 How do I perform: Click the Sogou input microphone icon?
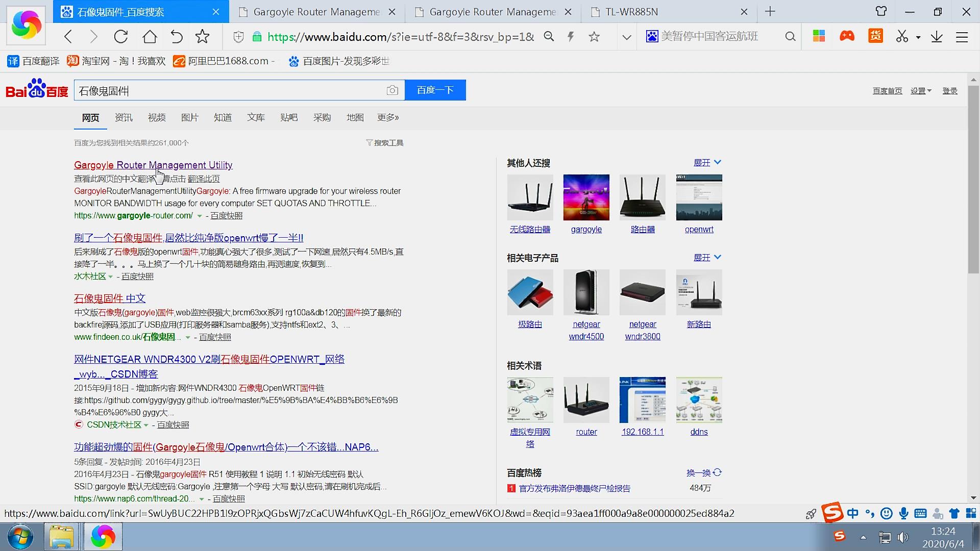pyautogui.click(x=904, y=513)
